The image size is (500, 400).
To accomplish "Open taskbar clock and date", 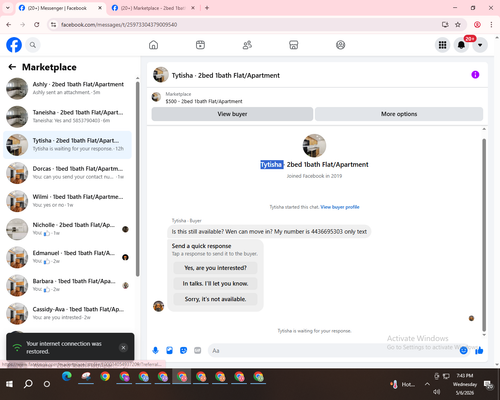I will pos(465,384).
